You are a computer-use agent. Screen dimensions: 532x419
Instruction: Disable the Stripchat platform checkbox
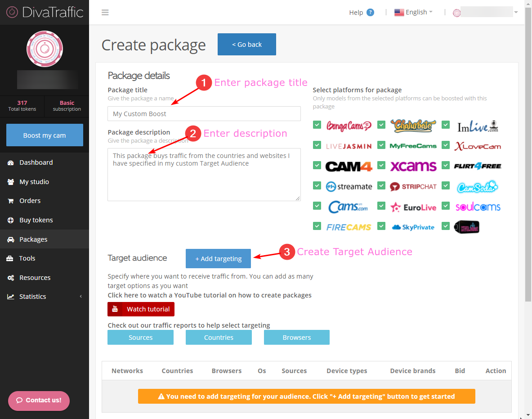tap(381, 185)
